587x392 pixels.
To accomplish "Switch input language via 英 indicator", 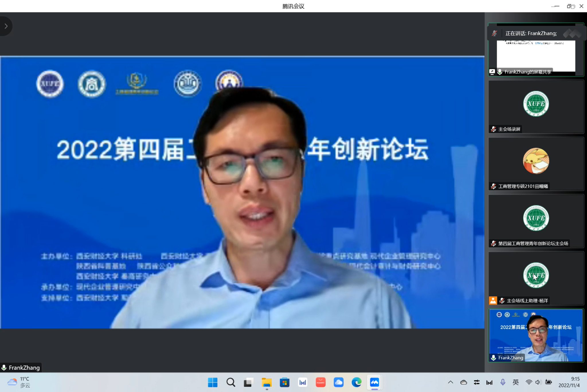I will coord(516,382).
